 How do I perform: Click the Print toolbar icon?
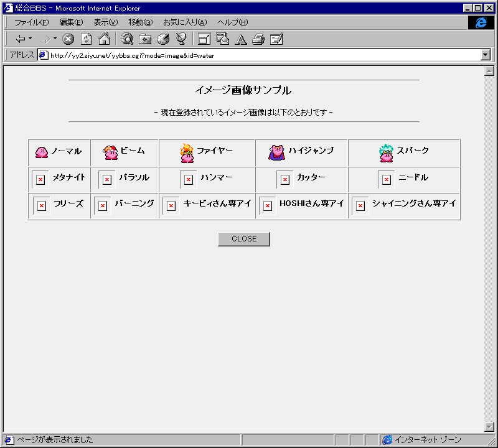click(258, 39)
